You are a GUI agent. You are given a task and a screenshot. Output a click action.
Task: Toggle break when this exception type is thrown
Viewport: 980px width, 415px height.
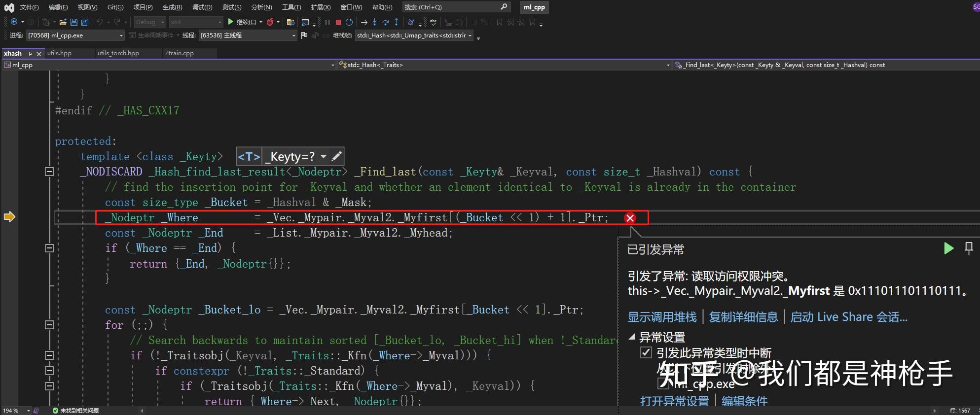(646, 352)
